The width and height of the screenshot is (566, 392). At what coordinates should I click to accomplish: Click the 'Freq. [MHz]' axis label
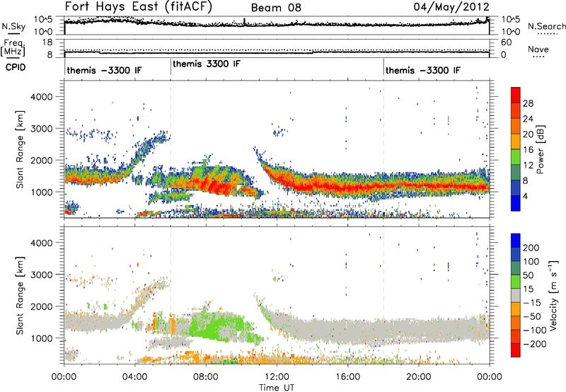coord(13,48)
